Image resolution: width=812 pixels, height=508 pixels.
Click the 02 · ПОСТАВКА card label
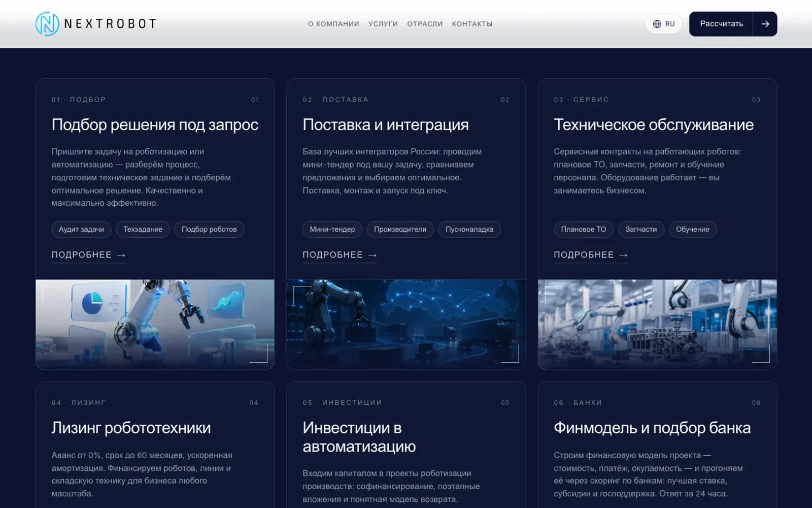click(x=335, y=100)
